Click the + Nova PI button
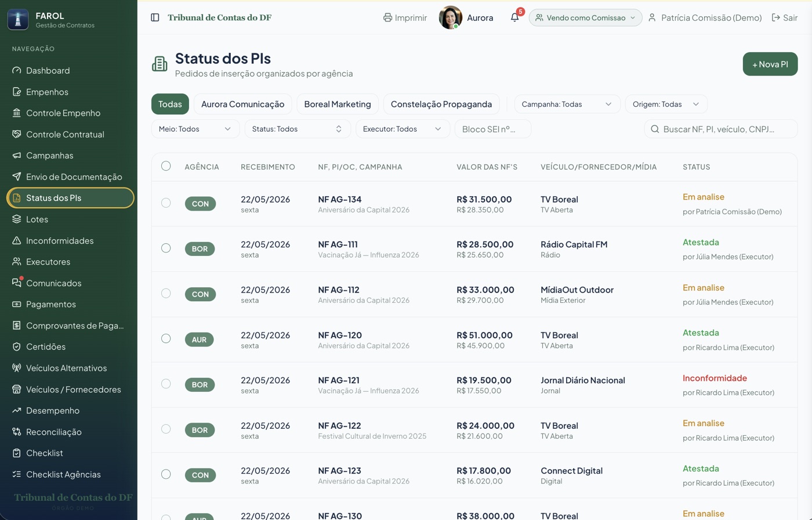 coord(770,64)
